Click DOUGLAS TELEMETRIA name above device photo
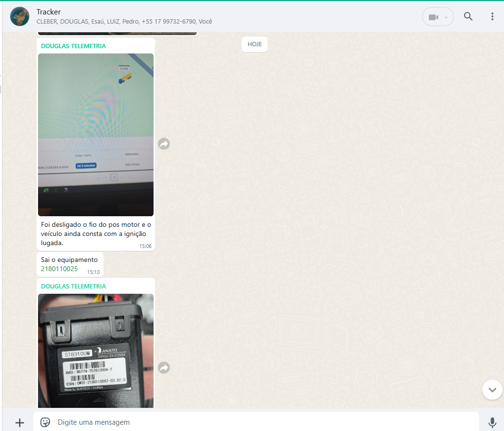The height and width of the screenshot is (431, 504). (x=73, y=286)
